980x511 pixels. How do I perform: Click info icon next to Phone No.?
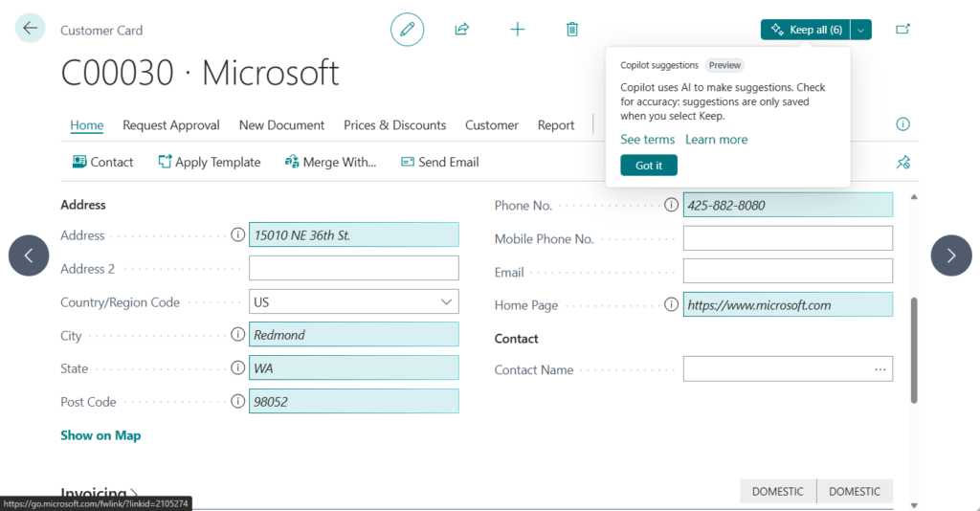671,205
